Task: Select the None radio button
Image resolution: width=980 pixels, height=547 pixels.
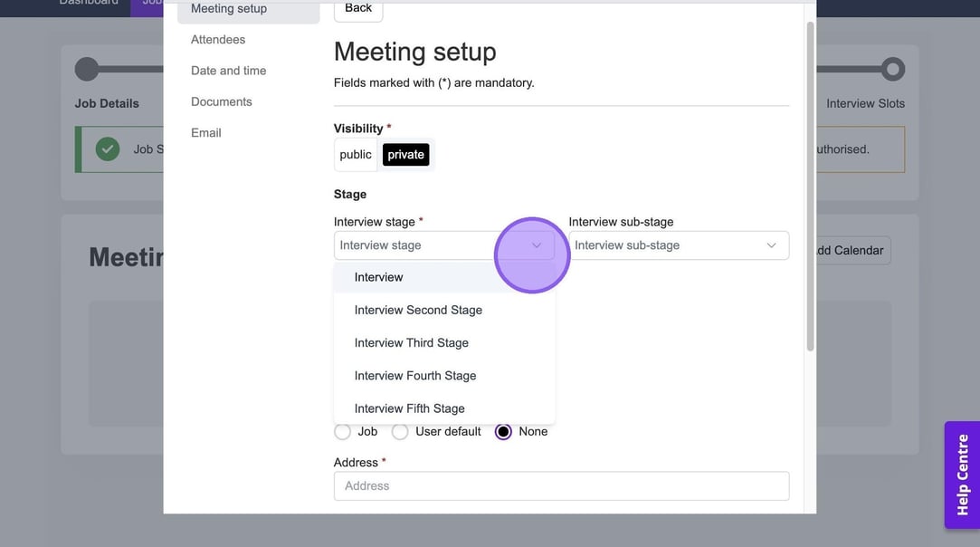Action: [x=504, y=432]
